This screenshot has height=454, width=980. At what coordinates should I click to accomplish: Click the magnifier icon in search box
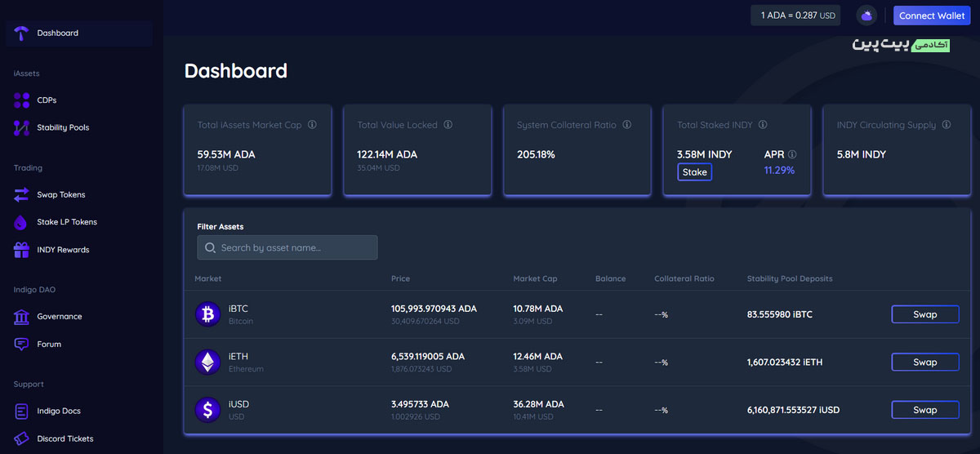(211, 247)
